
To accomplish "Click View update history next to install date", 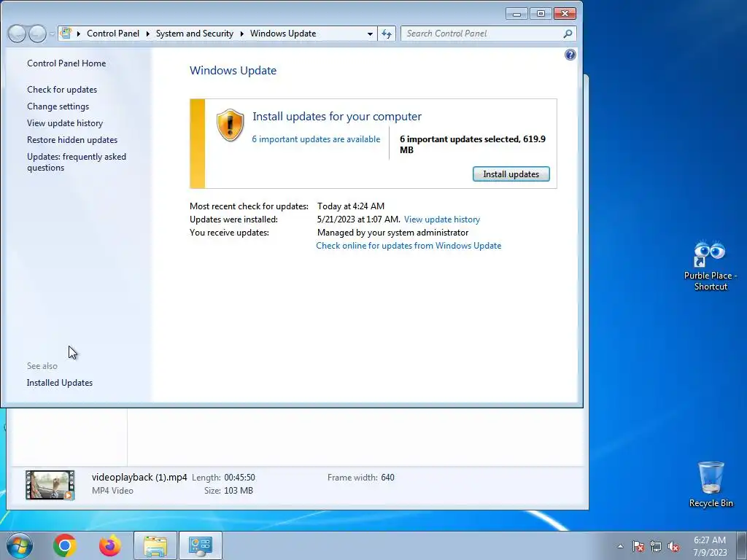I will tap(441, 219).
